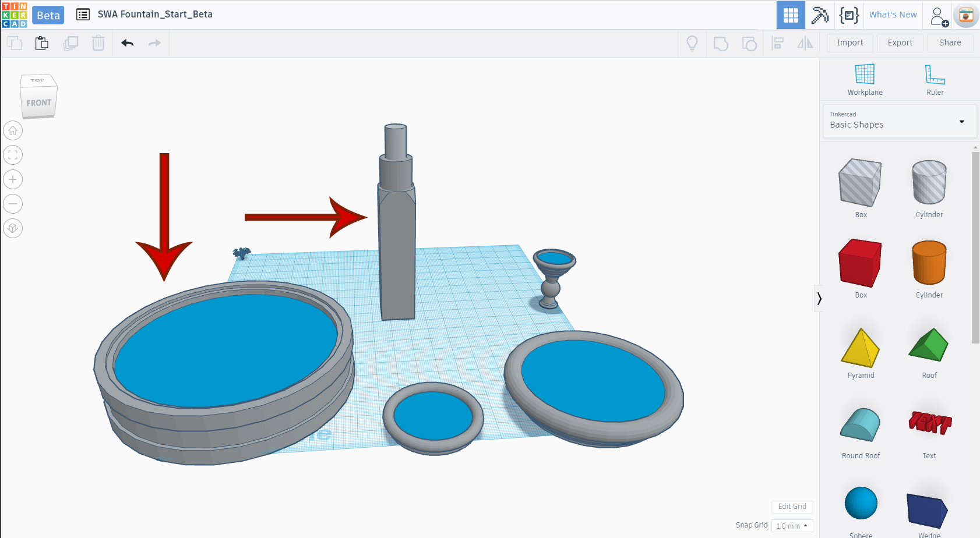Click the Share button
980x538 pixels.
(950, 43)
